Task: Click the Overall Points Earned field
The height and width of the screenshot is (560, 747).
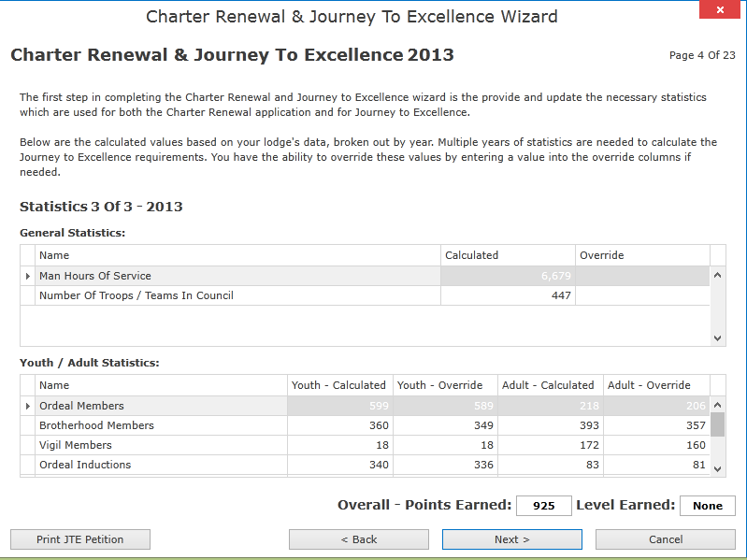Action: 543,506
